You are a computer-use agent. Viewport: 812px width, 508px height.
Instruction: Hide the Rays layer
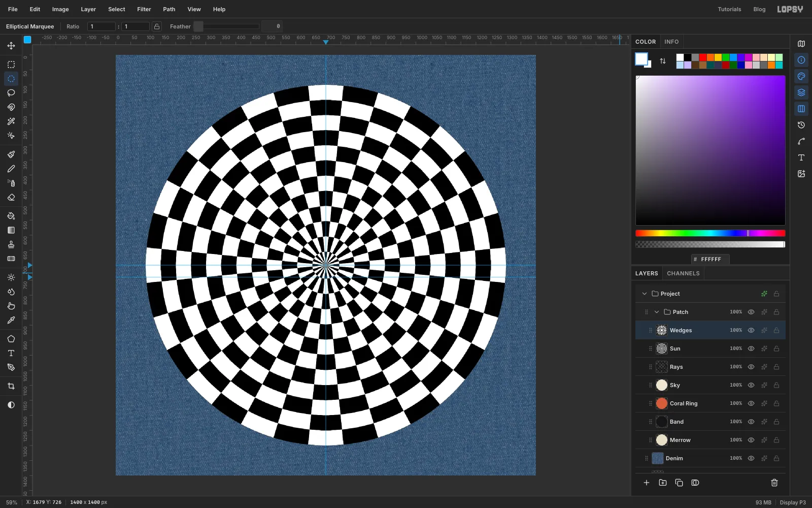[x=751, y=367]
